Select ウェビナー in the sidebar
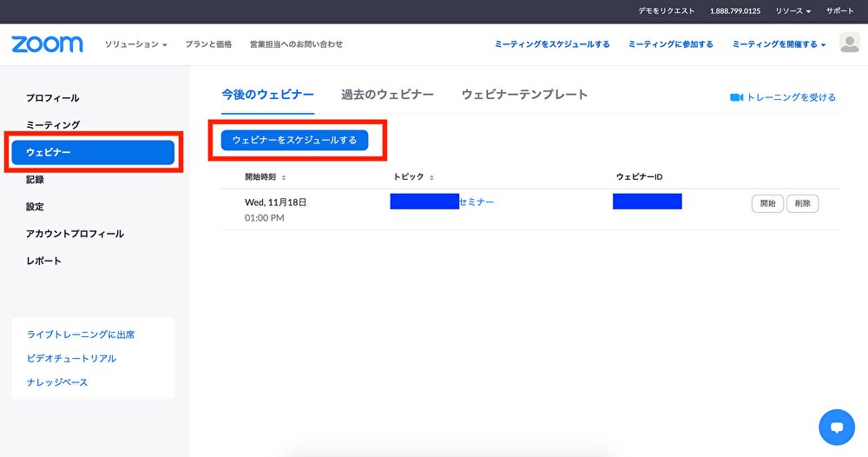 tap(93, 152)
